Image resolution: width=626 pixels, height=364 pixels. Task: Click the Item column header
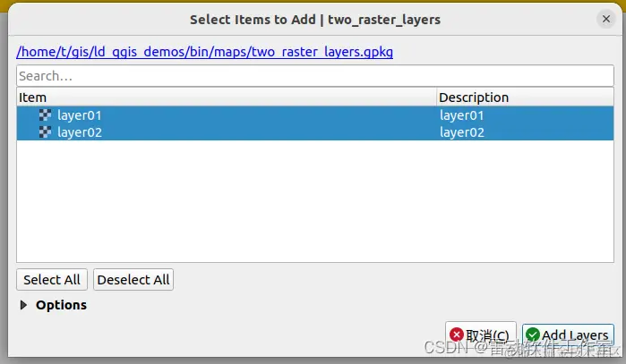(x=227, y=97)
